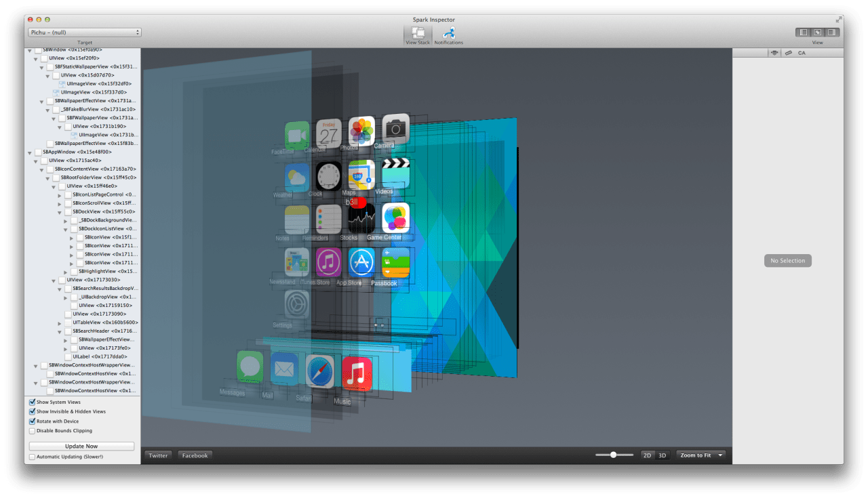Switch to 2D view mode
The image size is (868, 498).
[647, 455]
